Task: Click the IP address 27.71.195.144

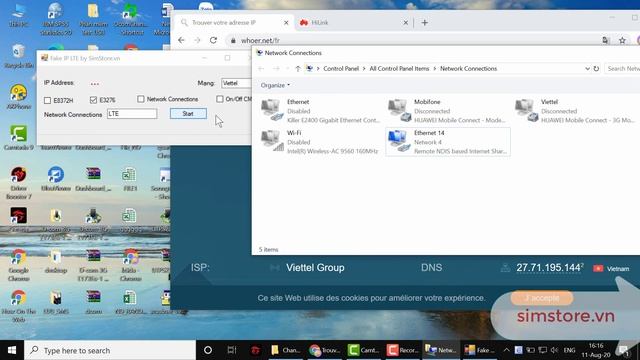Action: 548,268
